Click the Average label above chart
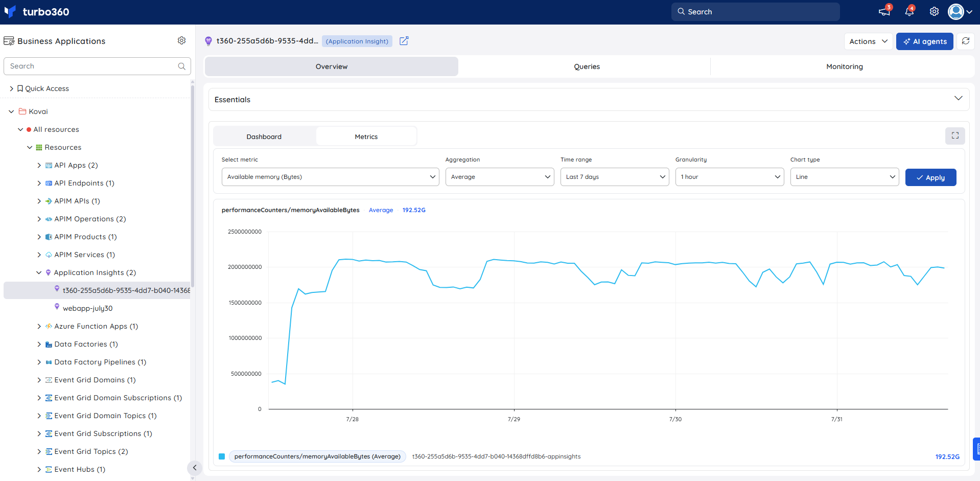The height and width of the screenshot is (481, 980). pos(381,210)
